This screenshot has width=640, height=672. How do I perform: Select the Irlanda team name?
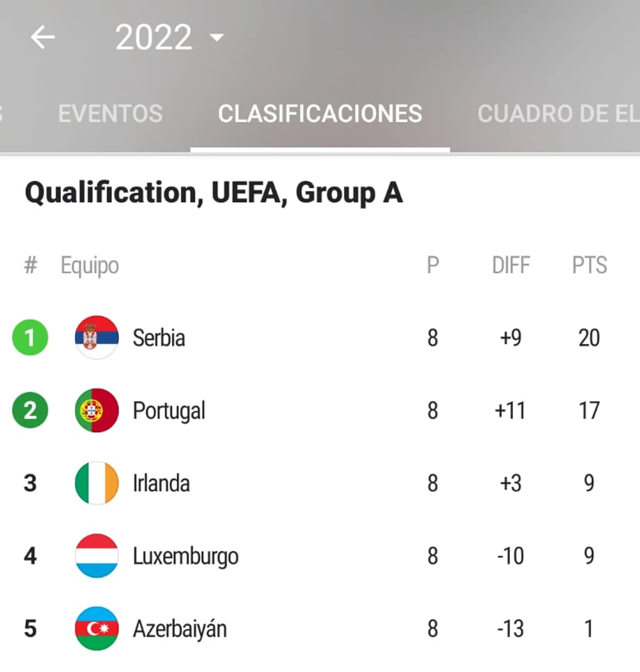(161, 483)
